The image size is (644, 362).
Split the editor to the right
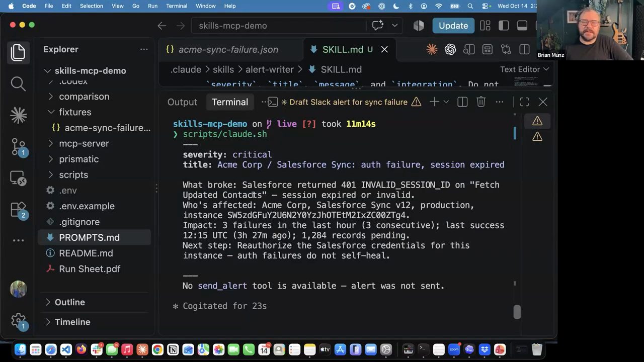[x=524, y=49]
